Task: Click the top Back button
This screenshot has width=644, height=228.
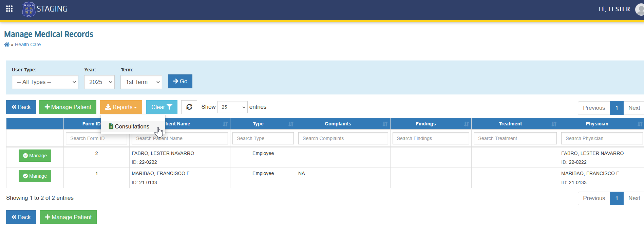Action: click(21, 107)
